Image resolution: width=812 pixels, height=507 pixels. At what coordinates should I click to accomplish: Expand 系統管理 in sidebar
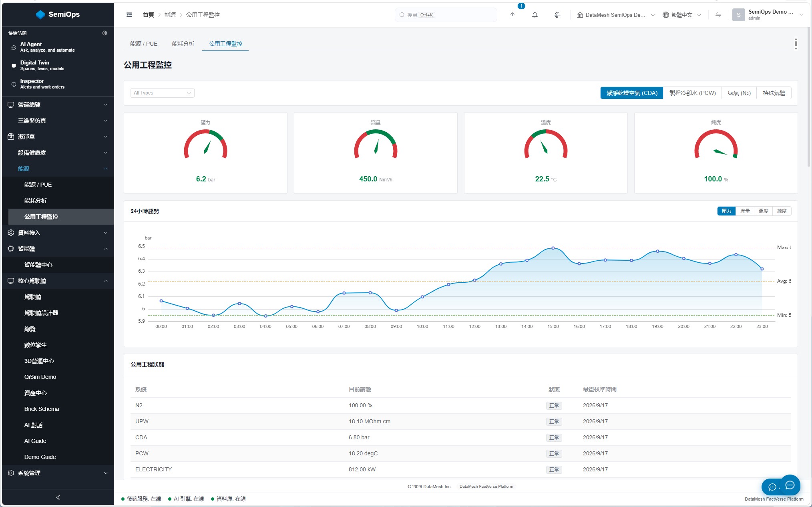tap(58, 473)
